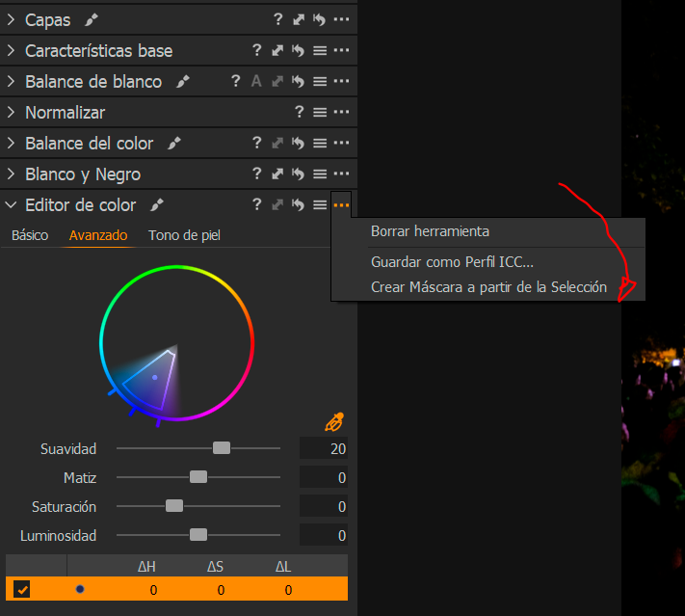Expand the Balance de blanco panel
The height and width of the screenshot is (616, 685).
pos(11,81)
